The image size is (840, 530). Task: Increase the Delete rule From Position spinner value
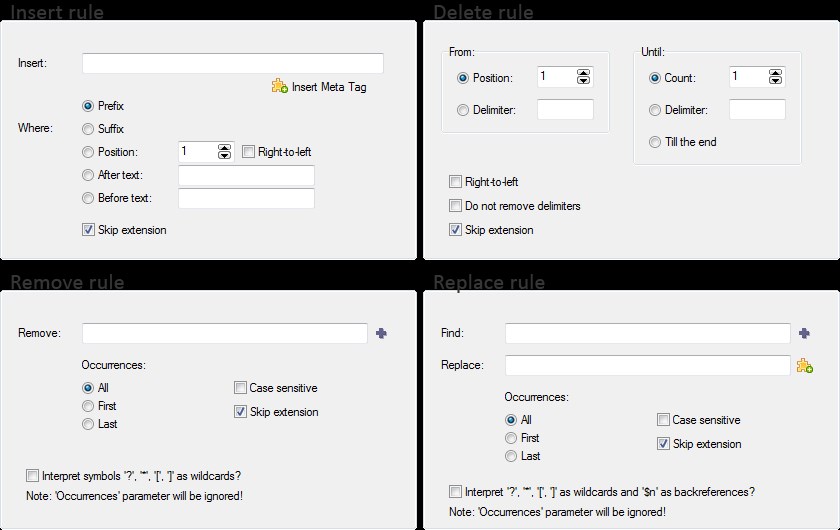(583, 73)
